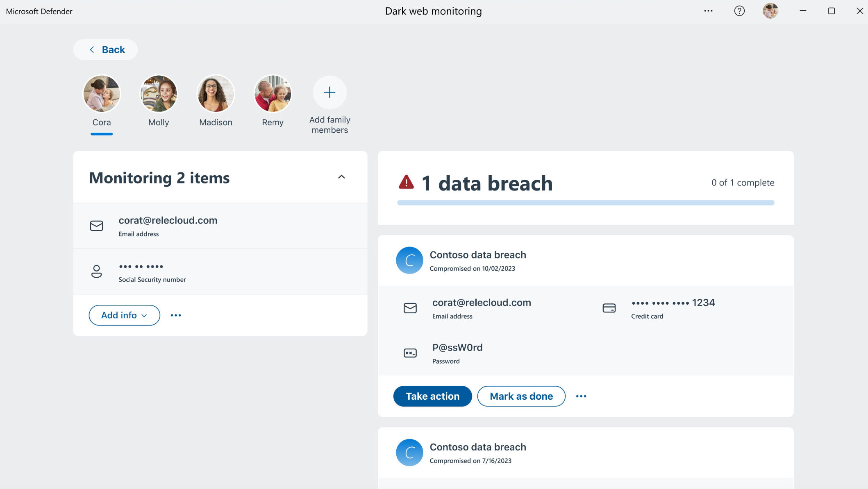The width and height of the screenshot is (868, 489).
Task: Go Back to previous page
Action: coord(106,50)
